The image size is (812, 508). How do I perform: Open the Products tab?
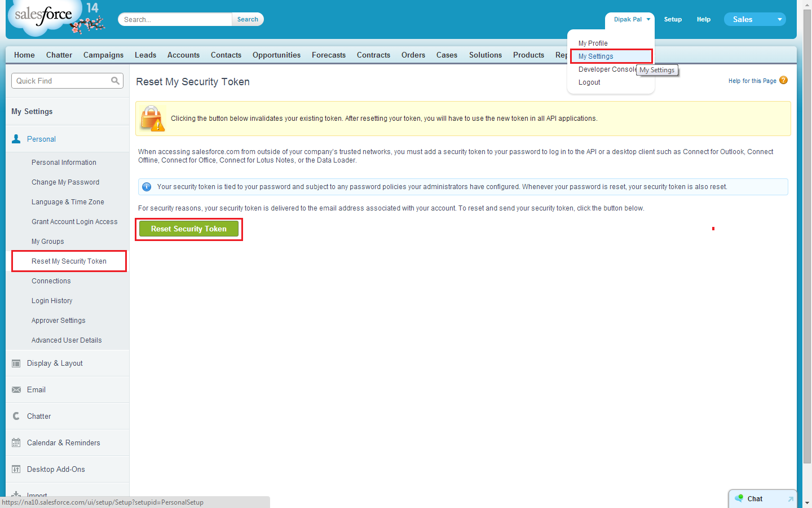[x=528, y=55]
